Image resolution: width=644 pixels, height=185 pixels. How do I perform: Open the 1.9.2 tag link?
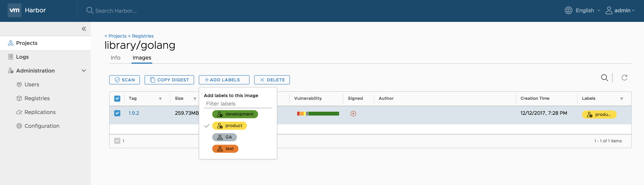(134, 113)
